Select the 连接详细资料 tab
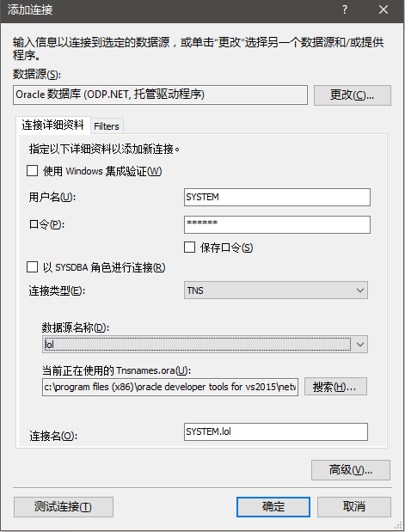This screenshot has width=405, height=532. click(x=53, y=125)
